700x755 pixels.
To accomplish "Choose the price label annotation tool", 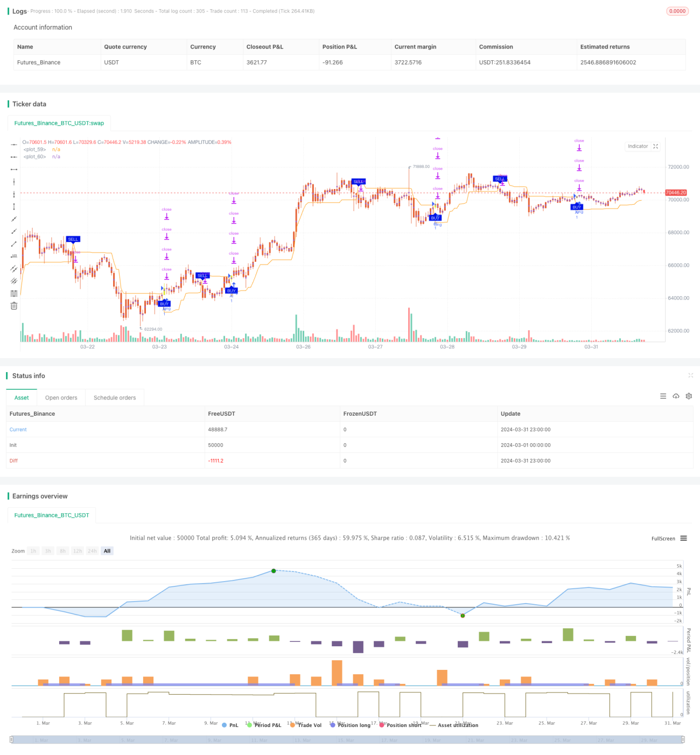I will click(x=14, y=256).
